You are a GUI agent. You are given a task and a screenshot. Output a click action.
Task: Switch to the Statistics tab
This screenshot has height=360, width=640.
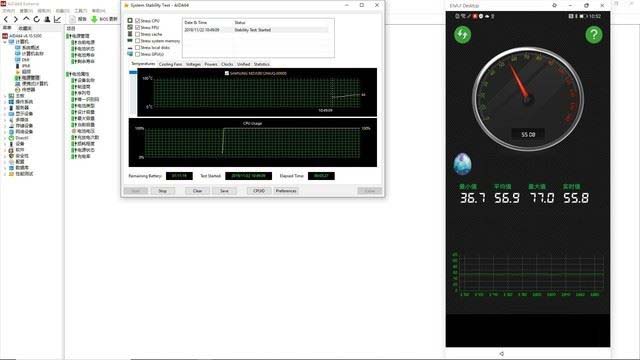pos(262,64)
